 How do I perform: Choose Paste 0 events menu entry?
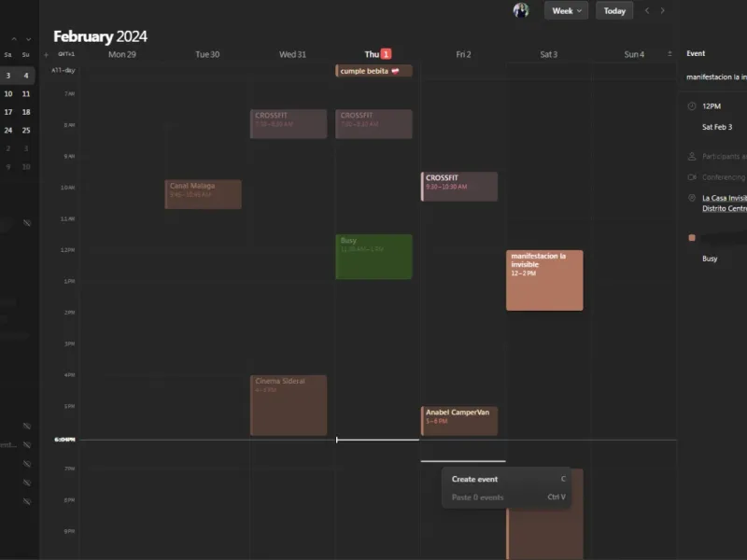click(x=506, y=497)
